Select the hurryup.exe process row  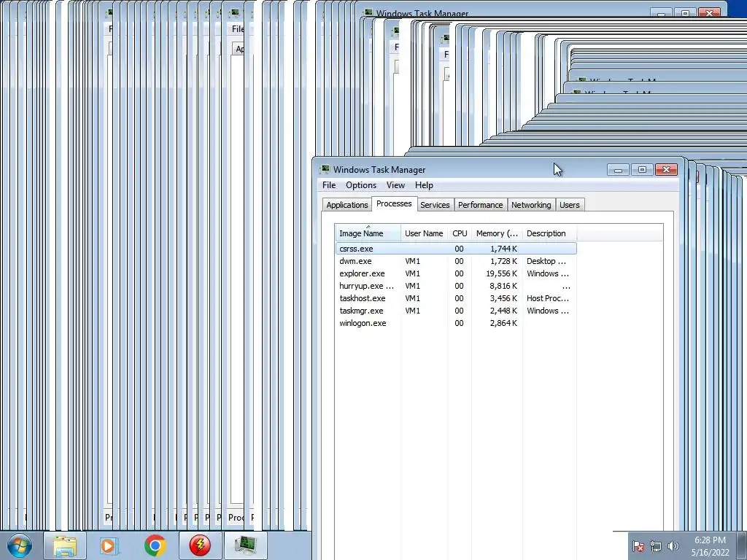[x=456, y=286]
